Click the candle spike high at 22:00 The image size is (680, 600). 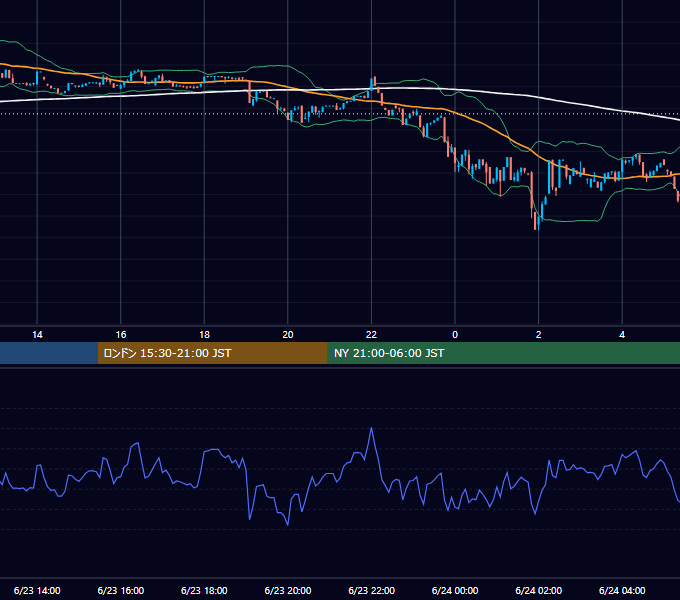374,78
